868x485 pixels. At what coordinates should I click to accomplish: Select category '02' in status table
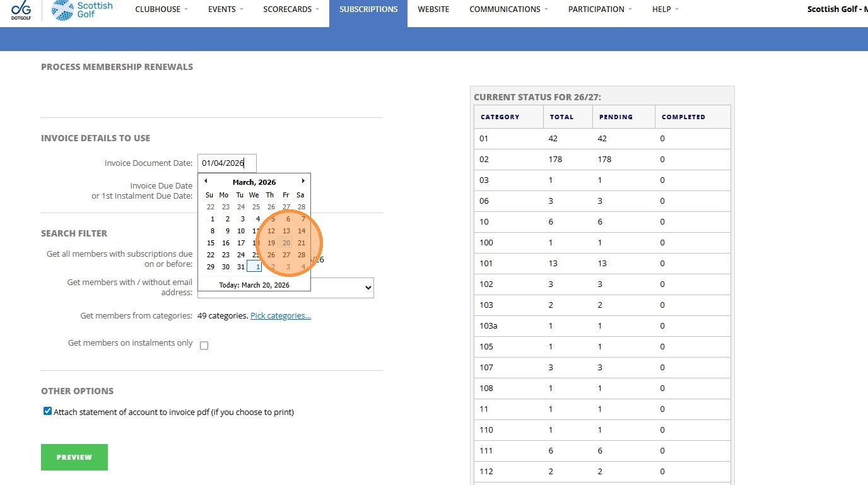click(508, 160)
